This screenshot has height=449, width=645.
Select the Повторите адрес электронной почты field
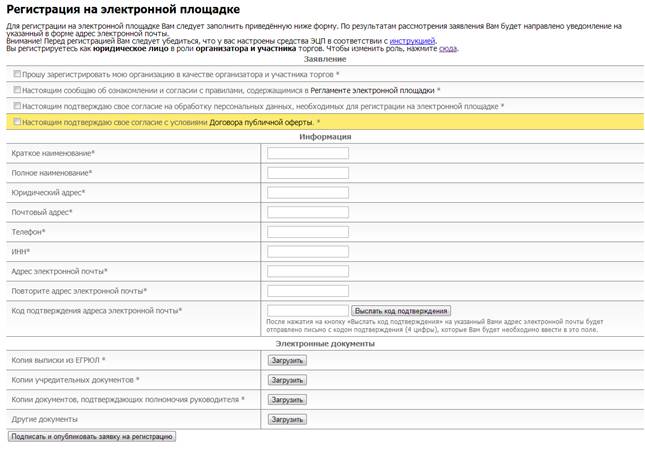[x=308, y=291]
